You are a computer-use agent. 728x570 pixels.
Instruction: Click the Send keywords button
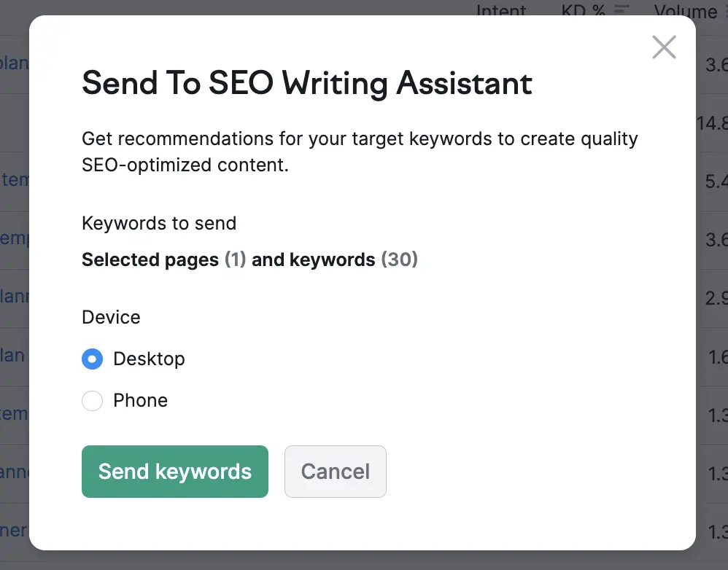click(x=175, y=472)
